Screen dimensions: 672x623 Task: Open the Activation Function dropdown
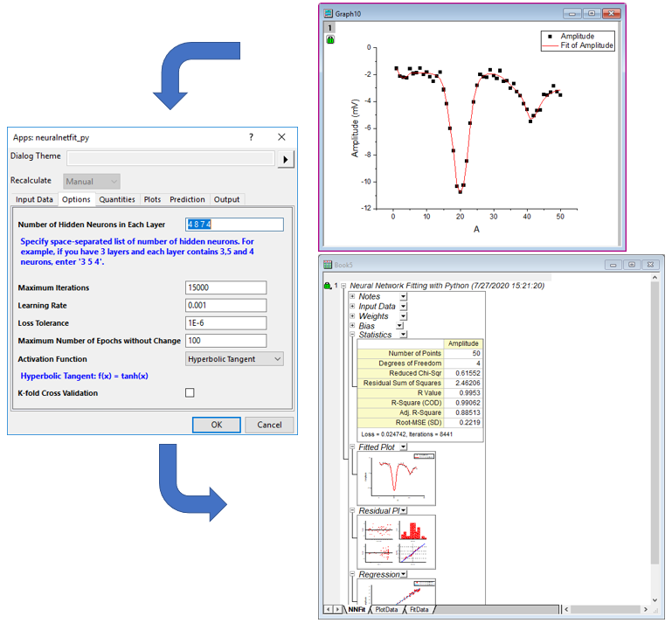click(234, 358)
